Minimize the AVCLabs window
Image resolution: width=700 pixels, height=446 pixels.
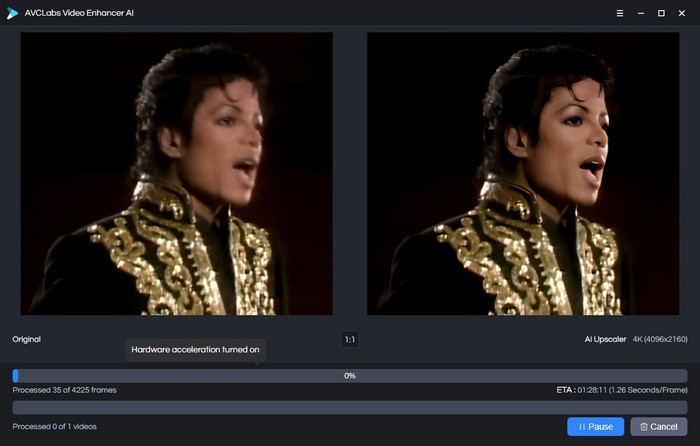click(x=641, y=13)
